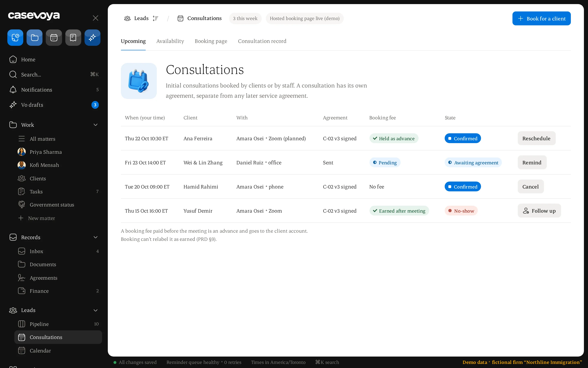The height and width of the screenshot is (368, 588).
Task: Open Kofi Mensah matter
Action: 58,165
